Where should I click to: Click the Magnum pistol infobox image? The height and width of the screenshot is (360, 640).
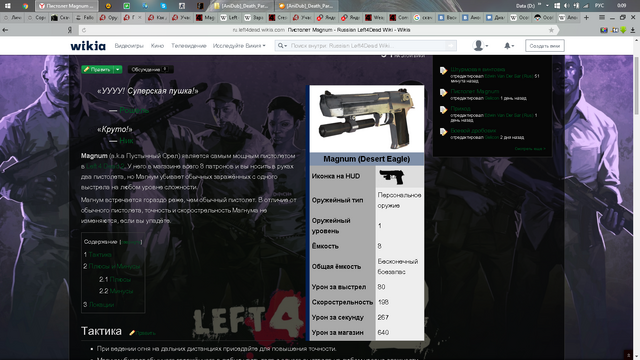point(367,119)
